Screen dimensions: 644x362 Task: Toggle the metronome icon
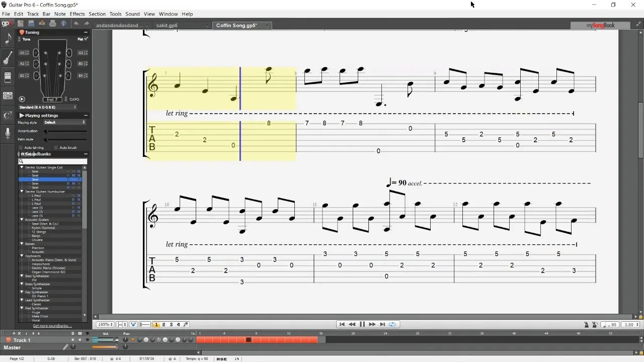(x=586, y=325)
